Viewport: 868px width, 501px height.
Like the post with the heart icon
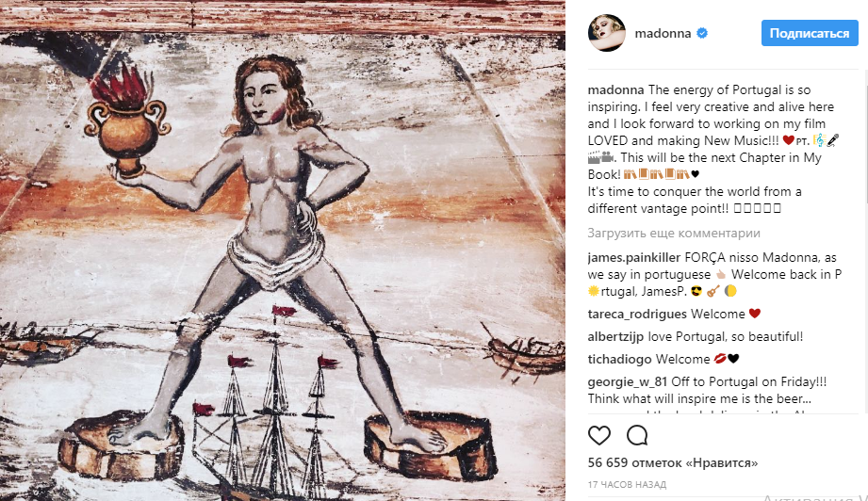point(599,436)
